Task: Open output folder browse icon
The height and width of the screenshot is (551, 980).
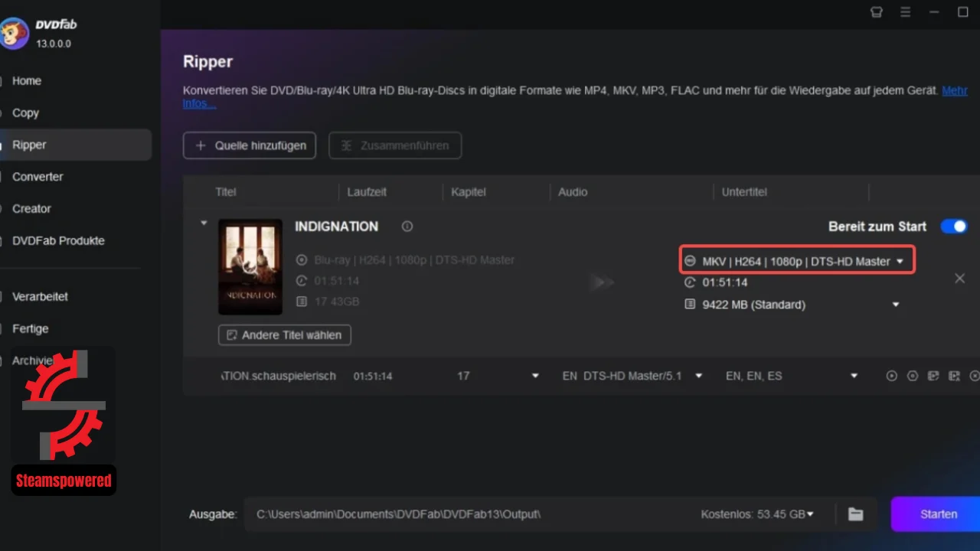Action: [x=856, y=514]
